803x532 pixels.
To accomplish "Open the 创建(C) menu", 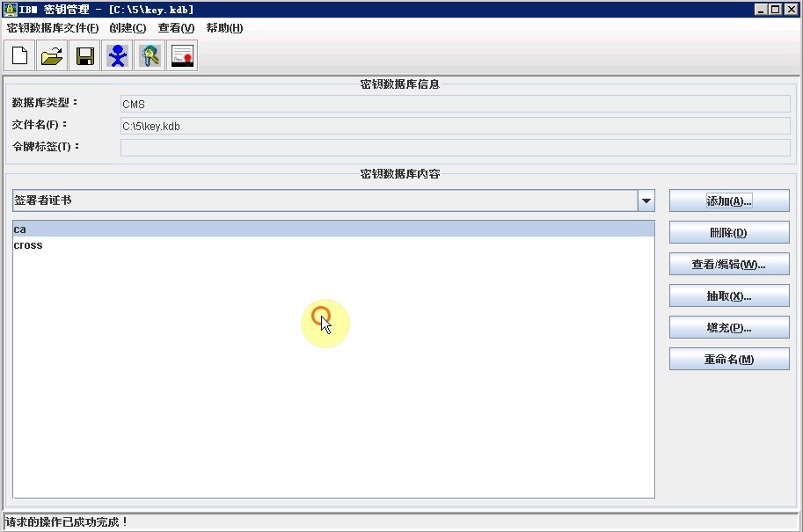I will click(x=128, y=28).
